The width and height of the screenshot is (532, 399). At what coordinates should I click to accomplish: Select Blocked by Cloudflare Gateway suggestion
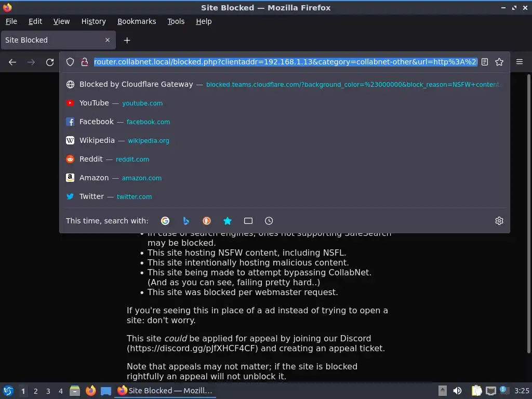284,85
